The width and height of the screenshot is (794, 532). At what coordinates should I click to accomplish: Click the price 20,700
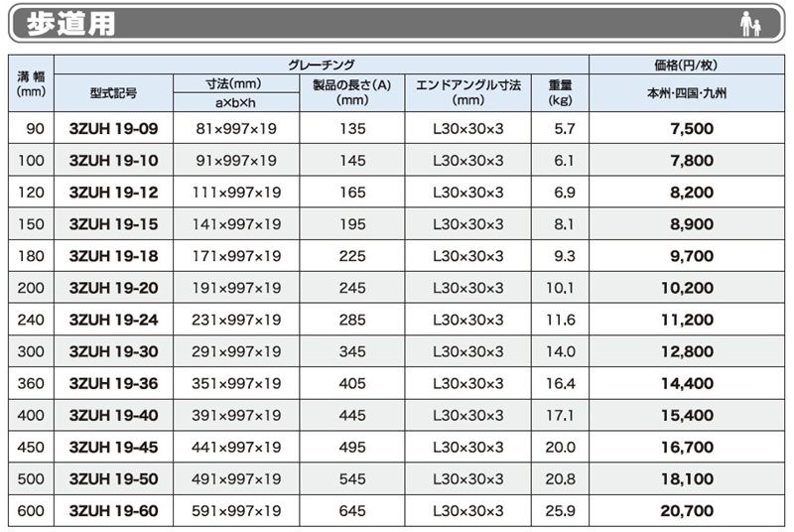(x=687, y=511)
